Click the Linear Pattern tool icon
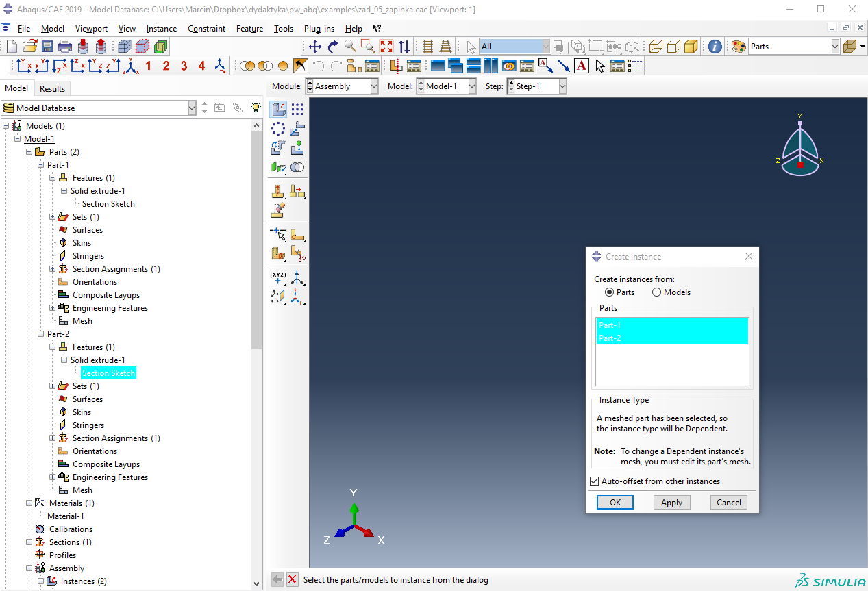 297,110
